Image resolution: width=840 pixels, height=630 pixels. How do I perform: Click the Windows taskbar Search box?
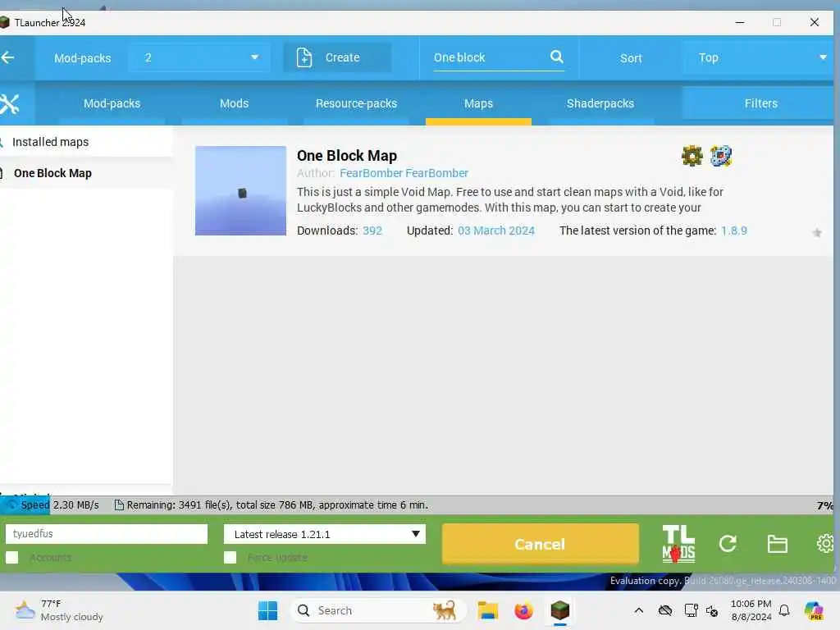[377, 610]
